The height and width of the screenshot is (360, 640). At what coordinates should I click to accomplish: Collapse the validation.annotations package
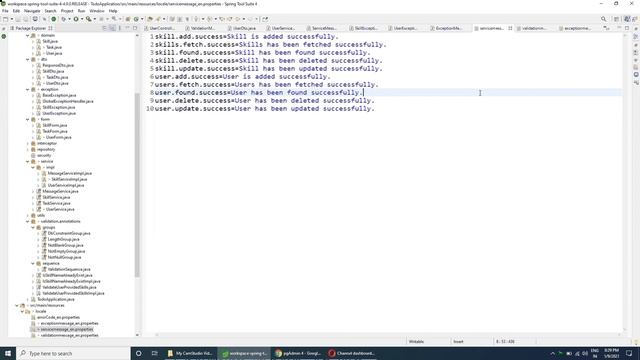[x=28, y=222]
